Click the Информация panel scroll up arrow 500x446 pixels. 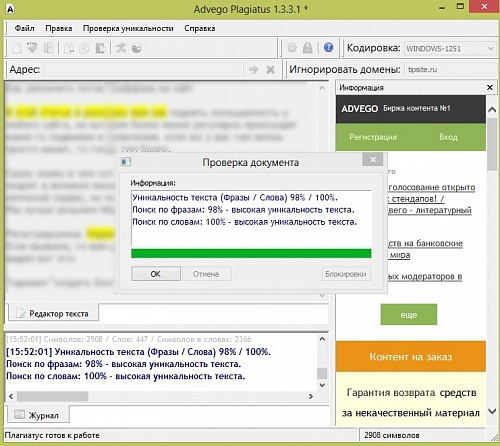[492, 109]
